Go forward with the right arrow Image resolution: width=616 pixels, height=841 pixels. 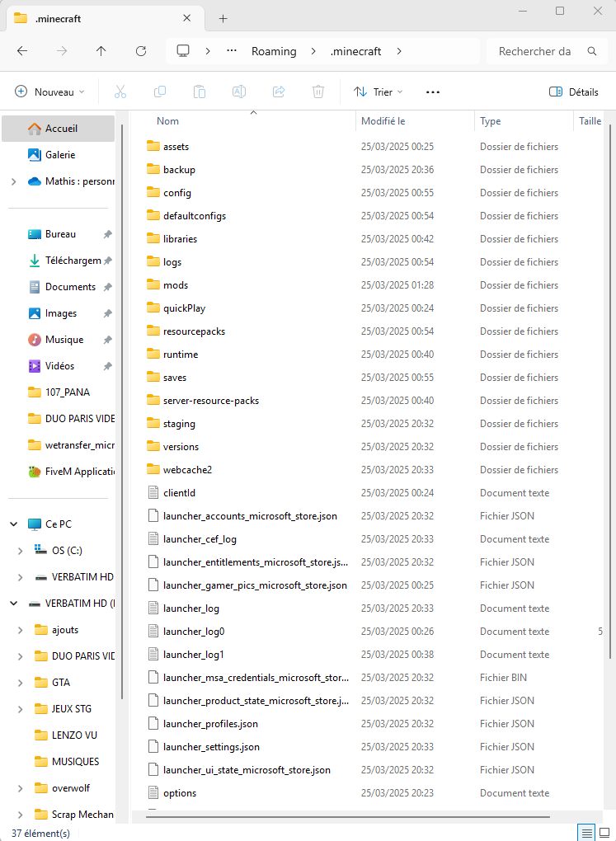point(62,51)
